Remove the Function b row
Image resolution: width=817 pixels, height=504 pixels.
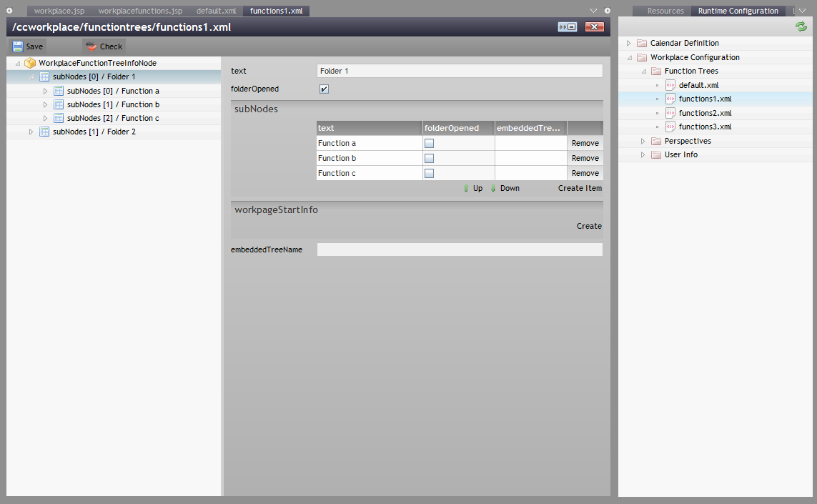585,159
